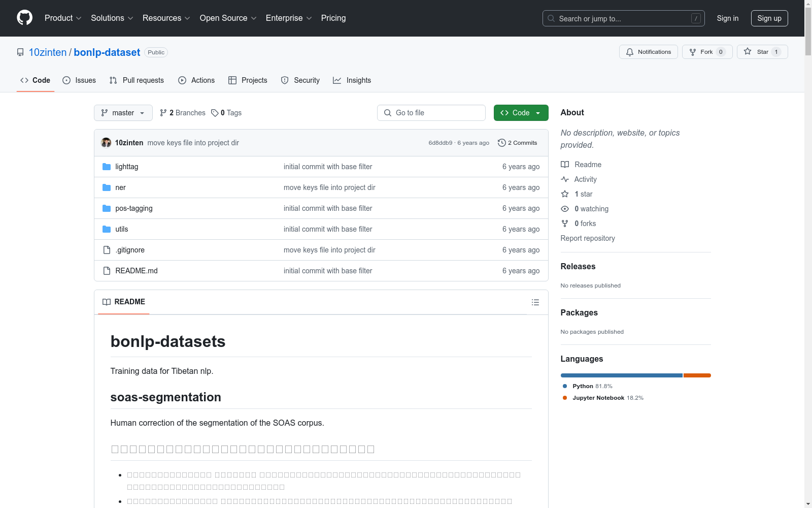This screenshot has height=508, width=812.
Task: Click the Readme book icon in About
Action: [x=565, y=165]
